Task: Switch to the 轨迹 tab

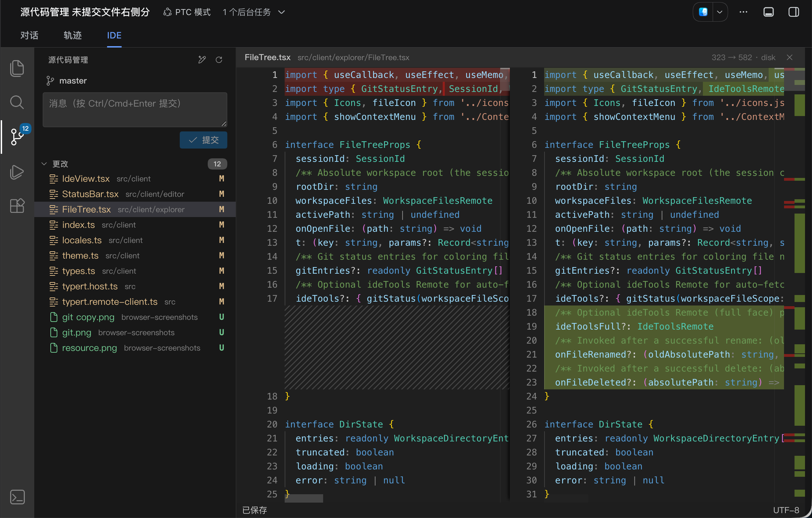Action: pyautogui.click(x=73, y=35)
